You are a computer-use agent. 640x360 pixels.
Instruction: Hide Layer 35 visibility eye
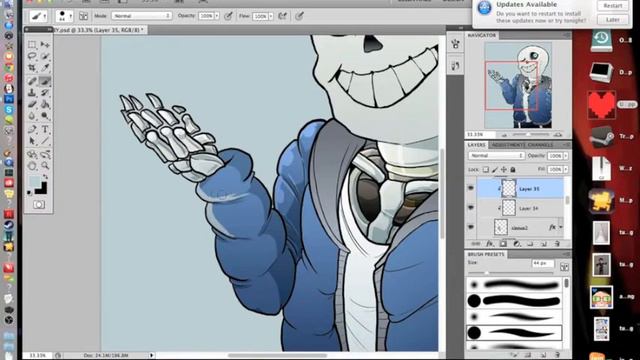click(x=471, y=188)
